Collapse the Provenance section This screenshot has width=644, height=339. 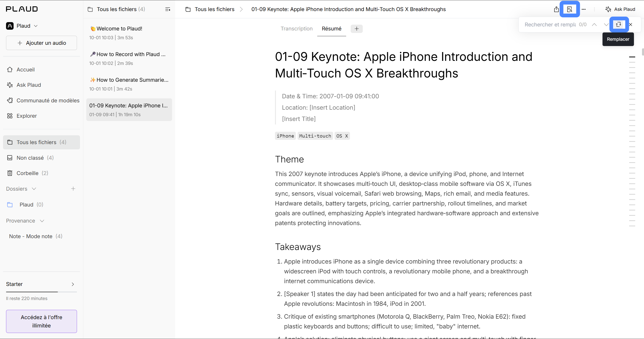(x=42, y=221)
